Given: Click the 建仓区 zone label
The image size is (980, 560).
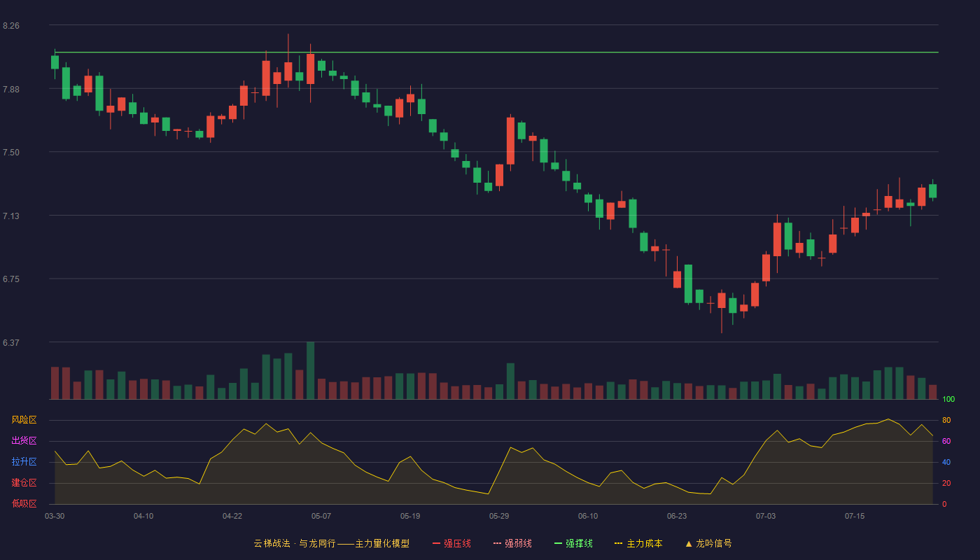Looking at the screenshot, I should (x=24, y=483).
